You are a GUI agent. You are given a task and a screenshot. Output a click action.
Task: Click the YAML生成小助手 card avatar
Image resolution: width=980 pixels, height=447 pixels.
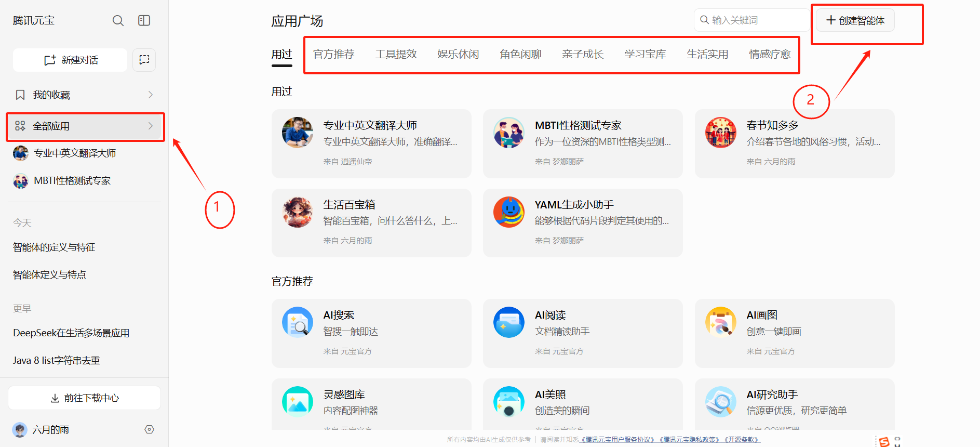click(x=509, y=212)
